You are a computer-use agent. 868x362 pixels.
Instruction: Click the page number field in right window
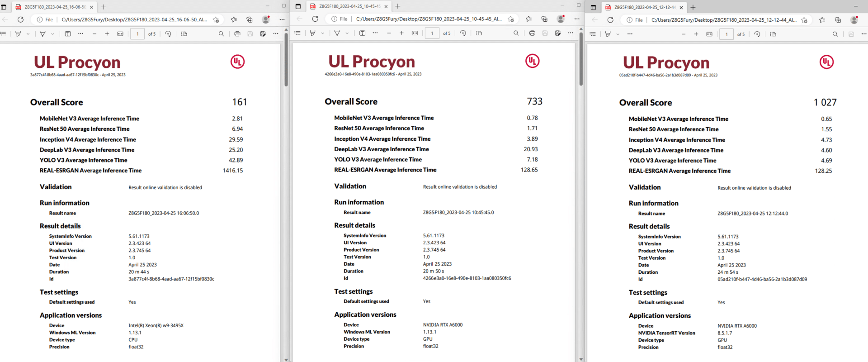726,34
